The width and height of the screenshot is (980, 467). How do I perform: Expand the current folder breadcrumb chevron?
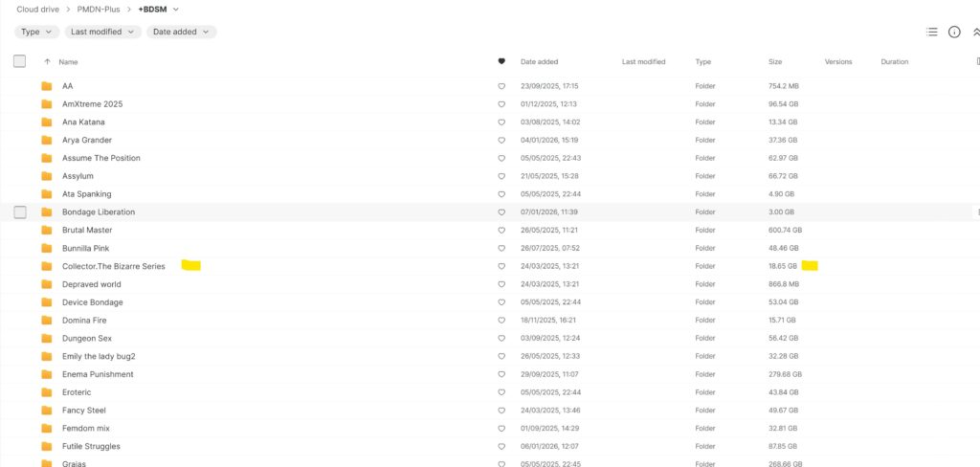point(176,9)
